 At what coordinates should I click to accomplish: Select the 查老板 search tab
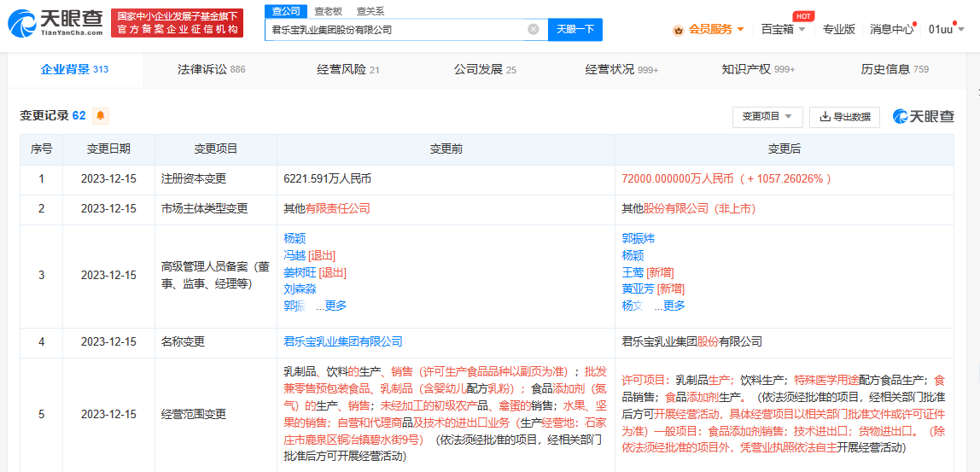coord(328,11)
